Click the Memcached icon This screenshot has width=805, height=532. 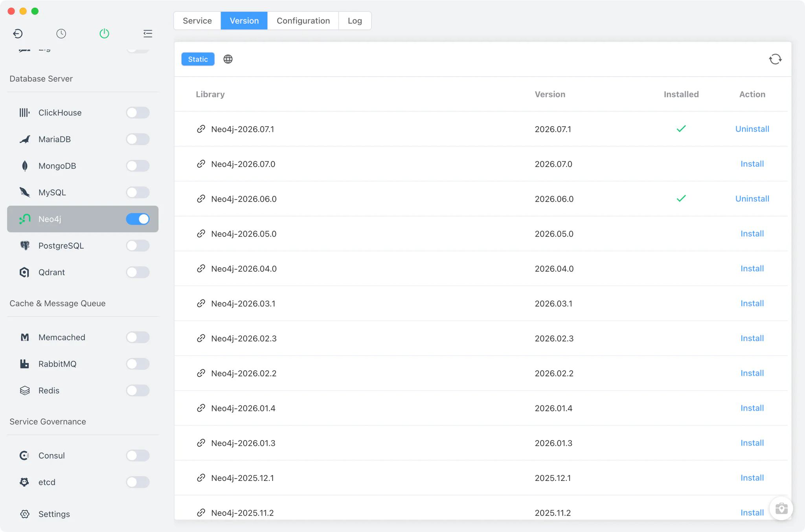(x=25, y=338)
